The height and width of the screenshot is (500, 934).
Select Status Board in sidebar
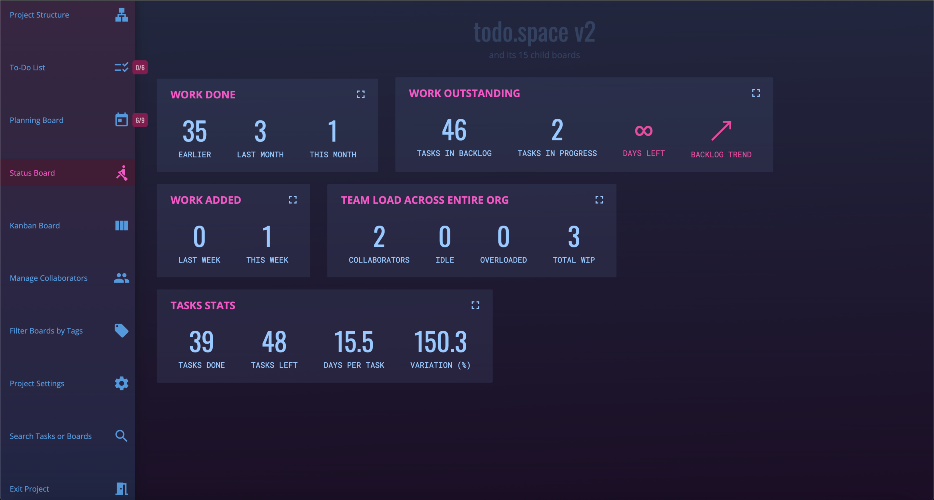coord(32,173)
